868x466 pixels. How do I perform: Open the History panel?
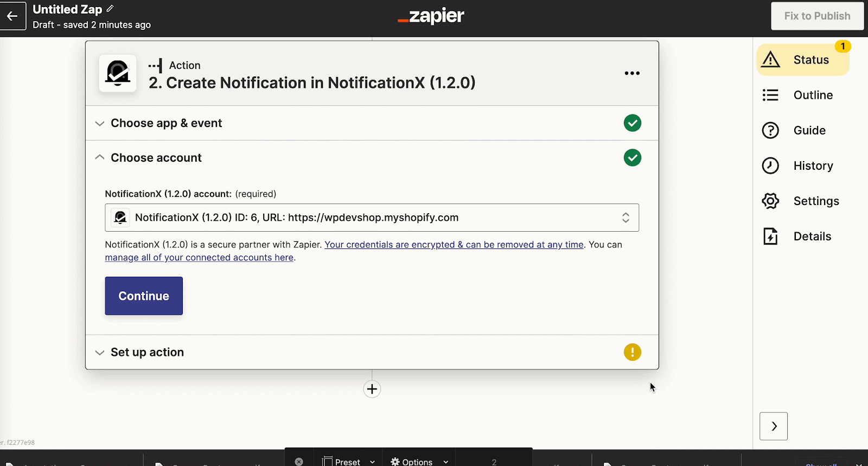803,165
